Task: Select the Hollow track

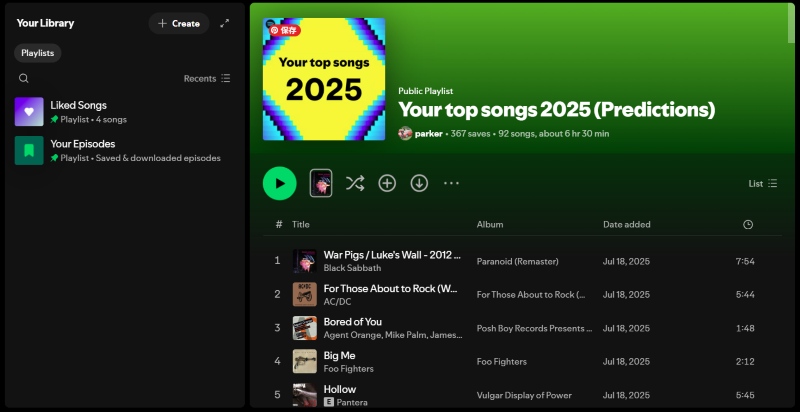Action: (340, 389)
